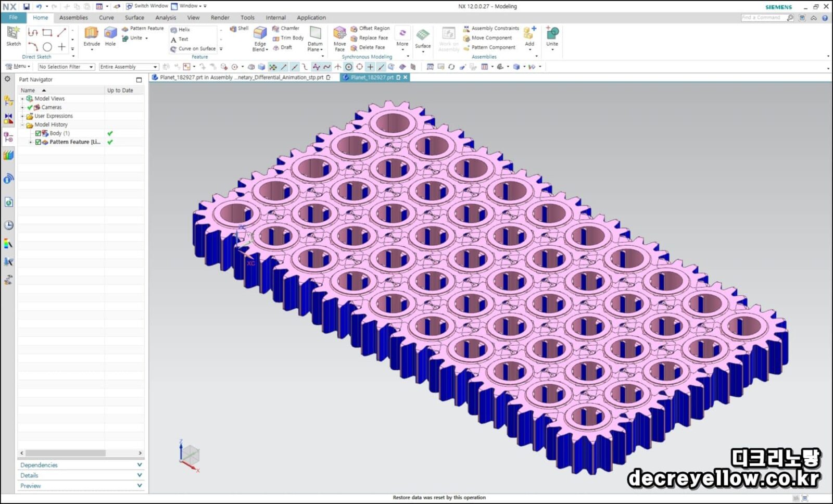
Task: Expand the Model Views node
Action: (x=22, y=99)
